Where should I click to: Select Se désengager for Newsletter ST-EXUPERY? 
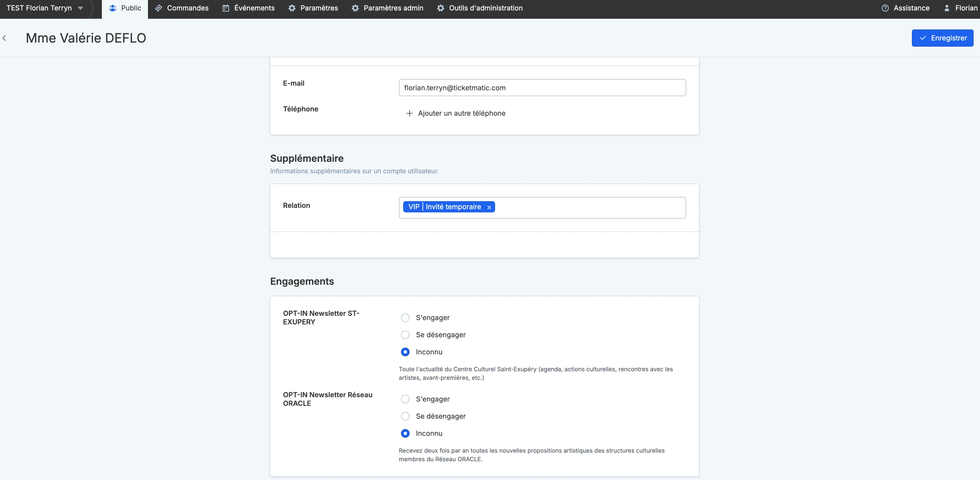pyautogui.click(x=405, y=335)
